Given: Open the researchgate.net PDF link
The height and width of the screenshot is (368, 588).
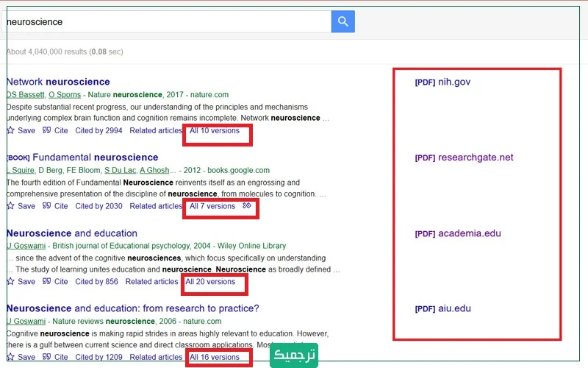Looking at the screenshot, I should click(464, 158).
